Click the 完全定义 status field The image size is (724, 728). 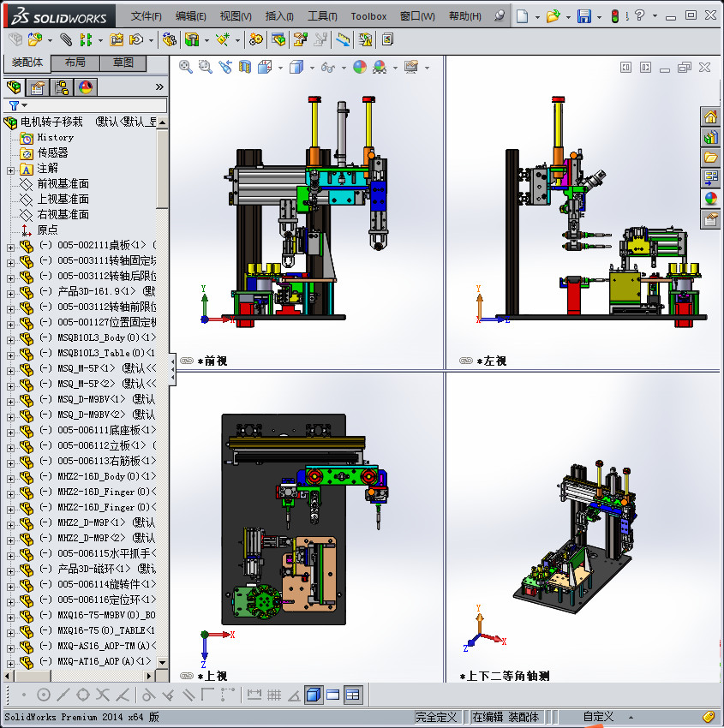pyautogui.click(x=435, y=717)
